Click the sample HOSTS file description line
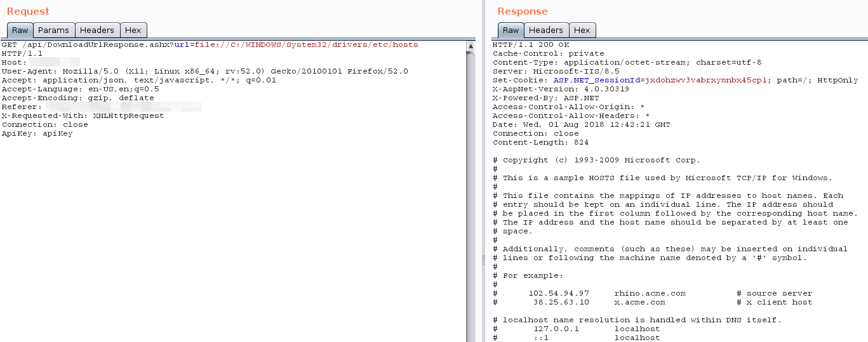868x342 pixels. tap(662, 178)
